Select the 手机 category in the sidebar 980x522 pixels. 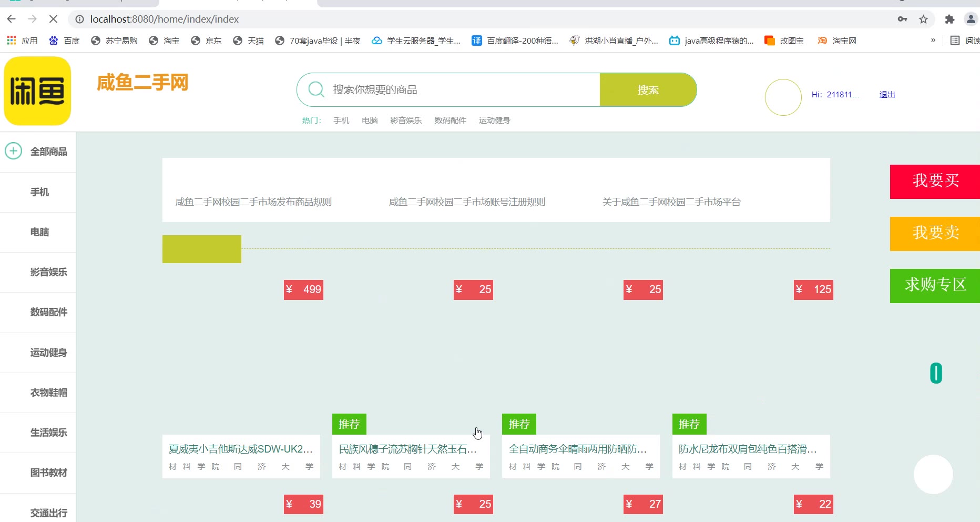(x=39, y=192)
